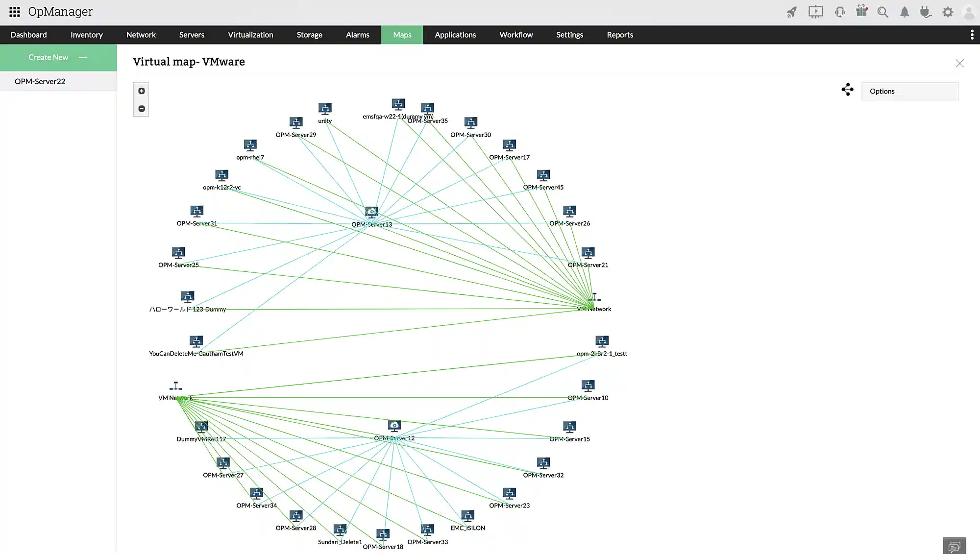Image resolution: width=980 pixels, height=554 pixels.
Task: Select OPM-Server22 in the sidebar
Action: 40,81
